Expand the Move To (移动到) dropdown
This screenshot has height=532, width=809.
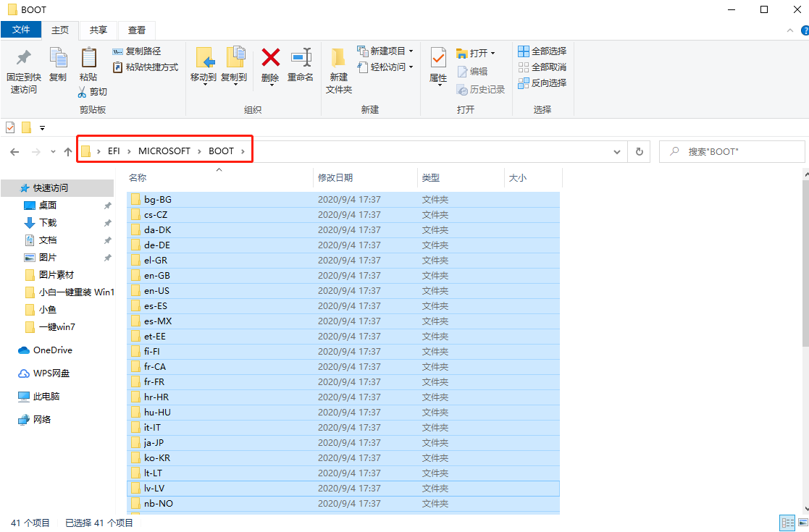click(x=204, y=83)
